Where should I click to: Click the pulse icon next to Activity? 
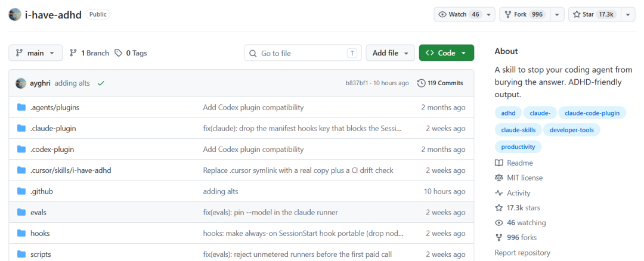tap(499, 193)
